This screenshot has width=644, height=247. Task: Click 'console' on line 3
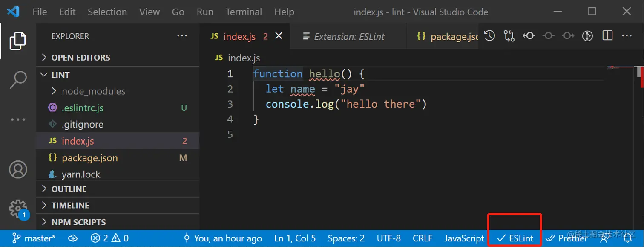287,104
